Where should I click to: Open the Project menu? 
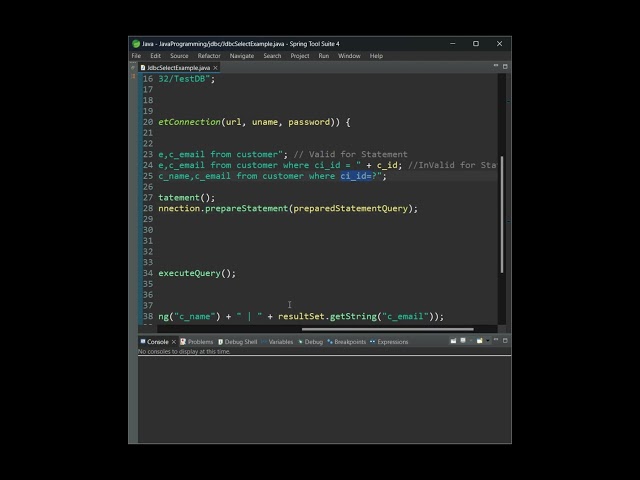coord(300,56)
